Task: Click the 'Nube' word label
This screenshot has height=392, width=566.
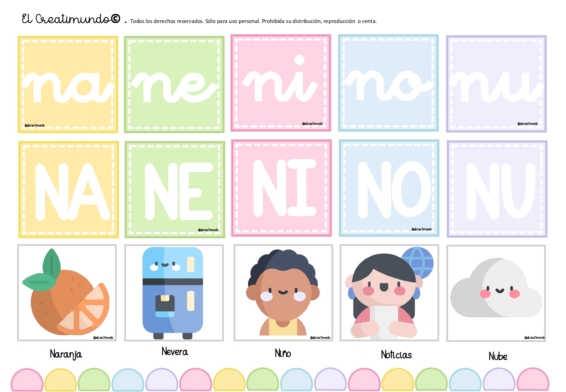Action: pos(498,356)
